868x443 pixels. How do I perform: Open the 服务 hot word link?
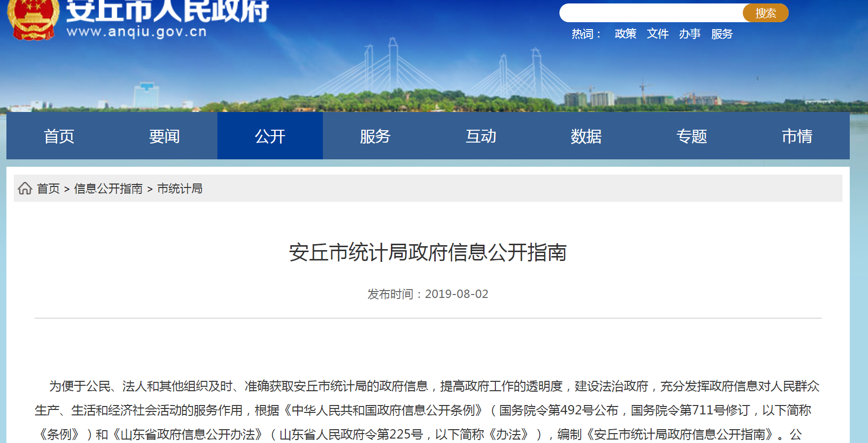click(722, 34)
